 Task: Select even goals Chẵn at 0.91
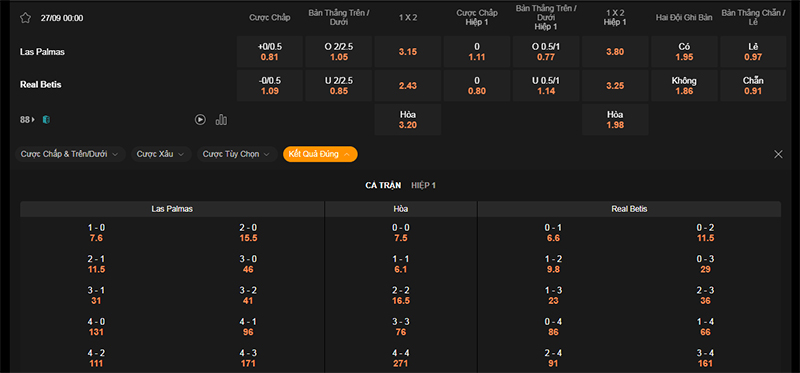[753, 86]
